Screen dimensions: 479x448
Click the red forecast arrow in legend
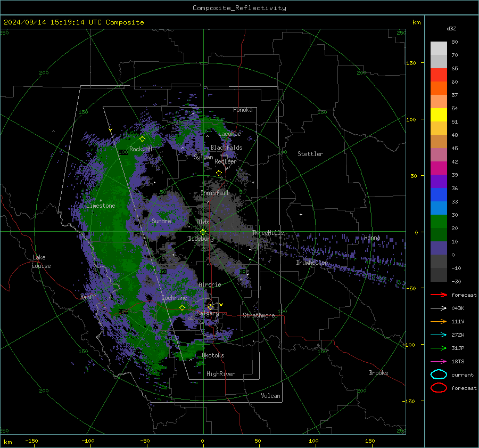(439, 295)
